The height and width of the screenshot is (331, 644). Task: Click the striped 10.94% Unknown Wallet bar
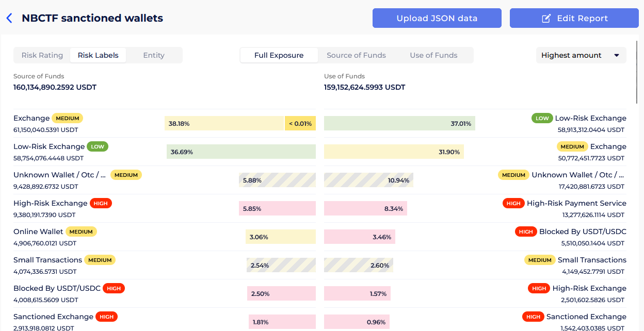point(368,180)
